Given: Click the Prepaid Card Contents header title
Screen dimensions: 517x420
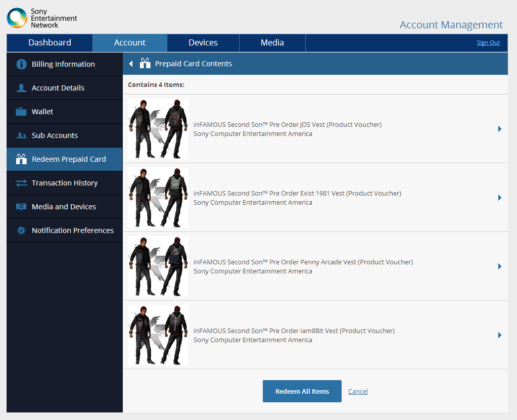Looking at the screenshot, I should (x=194, y=64).
